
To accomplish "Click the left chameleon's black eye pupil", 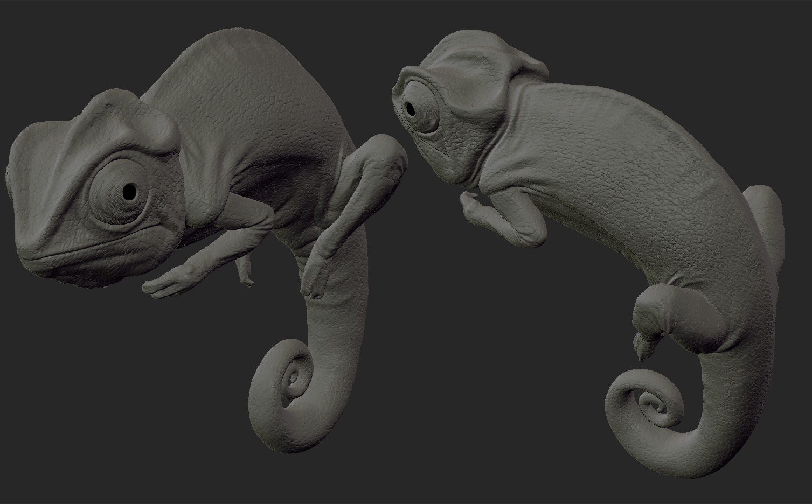I will click(130, 191).
